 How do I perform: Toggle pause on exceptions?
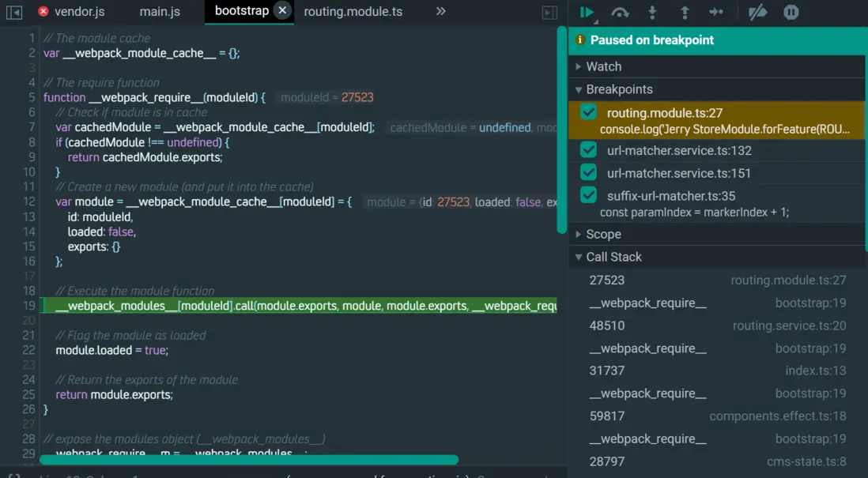(791, 12)
